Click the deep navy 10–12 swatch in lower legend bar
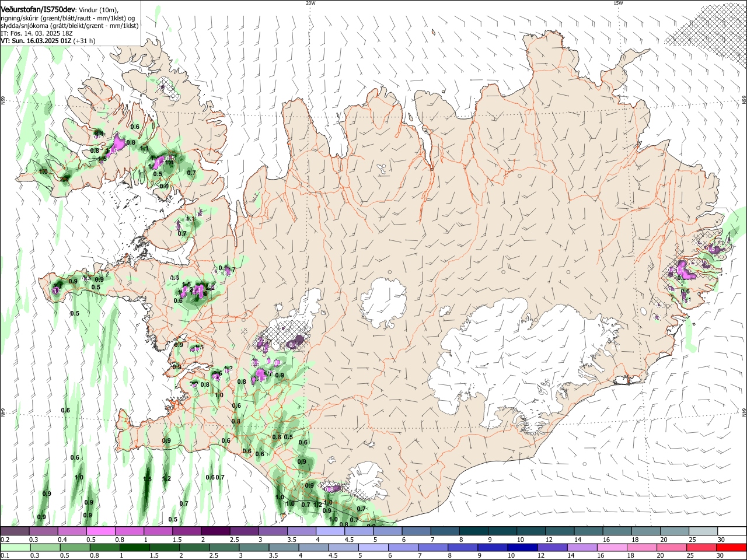 click(521, 547)
